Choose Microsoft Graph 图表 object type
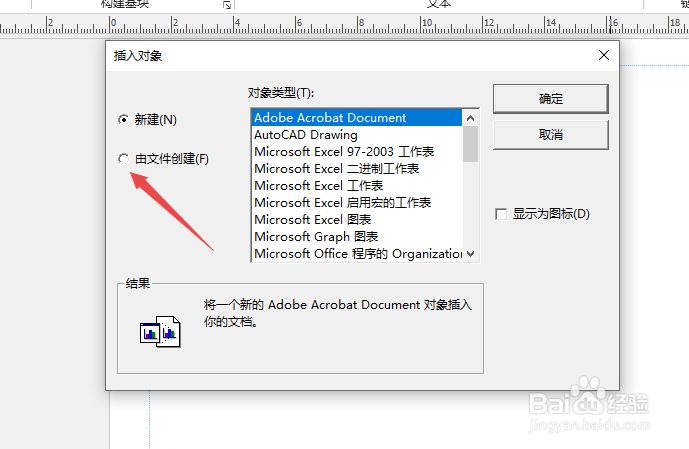This screenshot has height=449, width=689. [357, 237]
